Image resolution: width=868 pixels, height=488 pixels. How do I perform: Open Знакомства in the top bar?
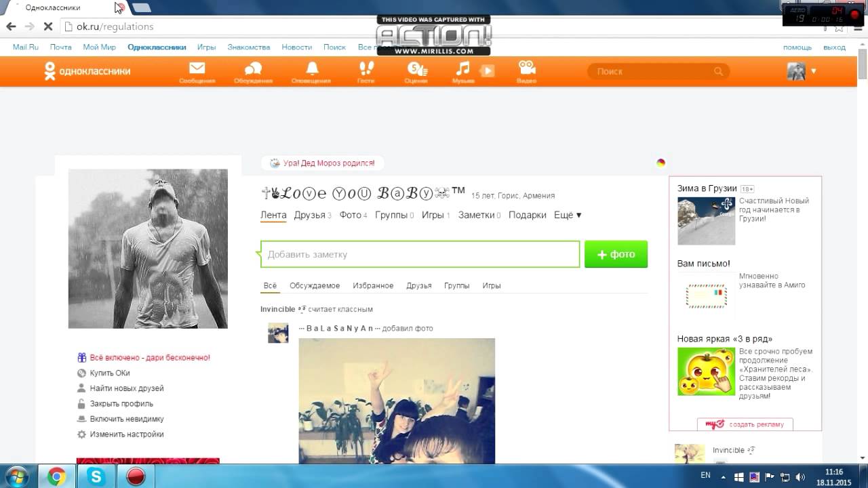[249, 47]
